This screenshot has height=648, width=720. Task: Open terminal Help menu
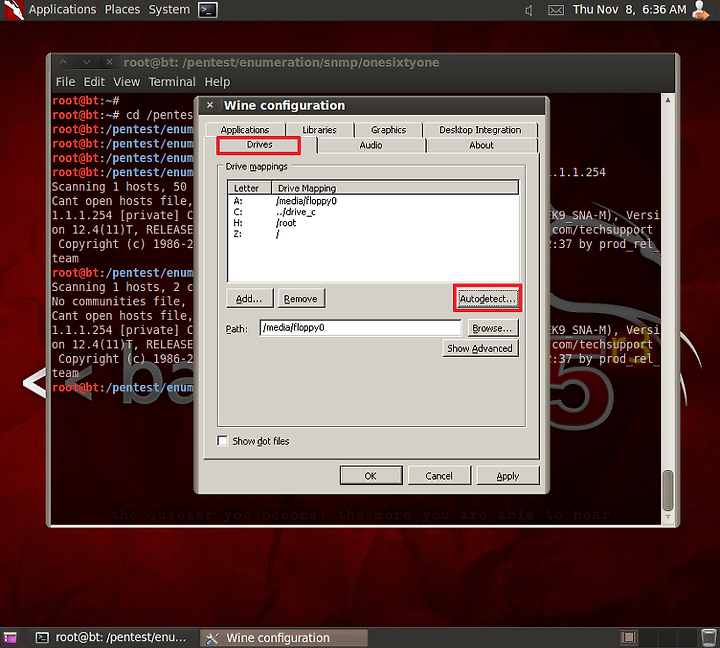[x=217, y=82]
